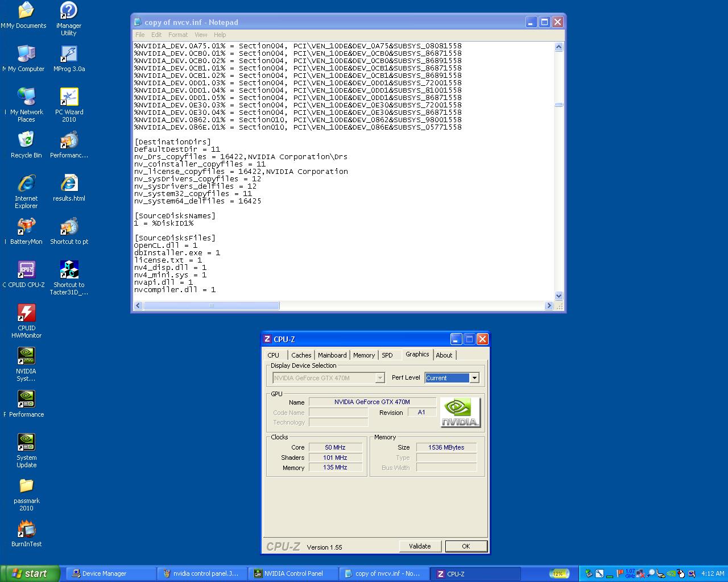Switch to Device Manager in taskbar
This screenshot has height=582, width=728.
(x=111, y=573)
